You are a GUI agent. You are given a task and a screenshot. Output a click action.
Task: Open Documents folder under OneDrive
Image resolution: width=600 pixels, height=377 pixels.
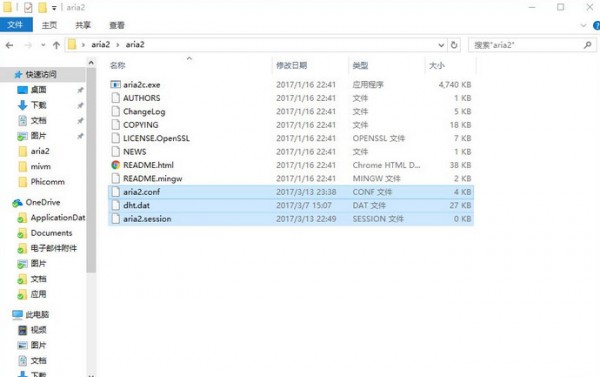[x=51, y=233]
